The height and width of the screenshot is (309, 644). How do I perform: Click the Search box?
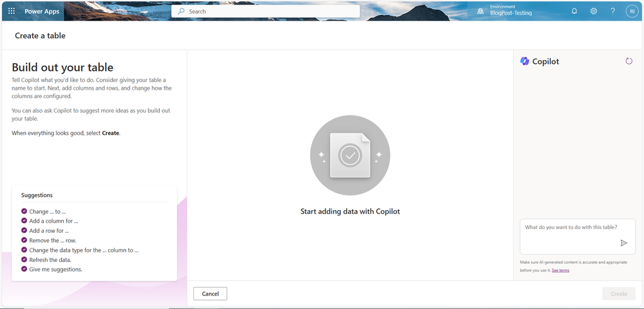coord(266,12)
